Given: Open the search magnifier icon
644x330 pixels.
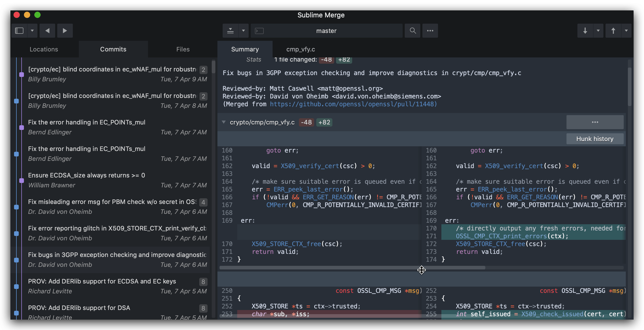Looking at the screenshot, I should 413,31.
